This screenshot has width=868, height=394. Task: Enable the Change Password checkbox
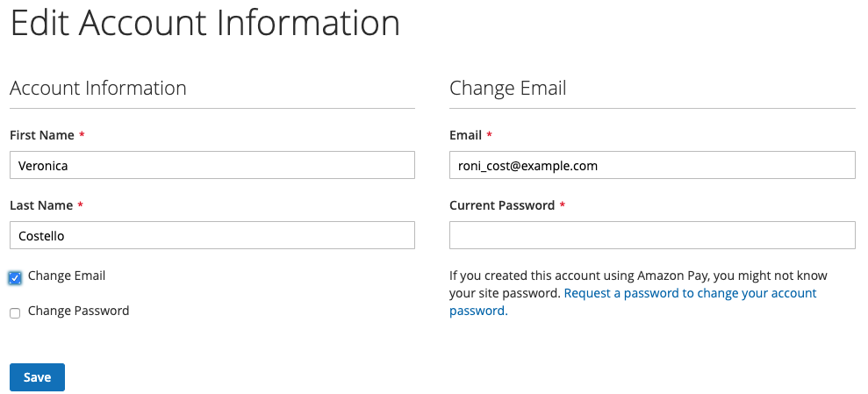[x=15, y=312]
